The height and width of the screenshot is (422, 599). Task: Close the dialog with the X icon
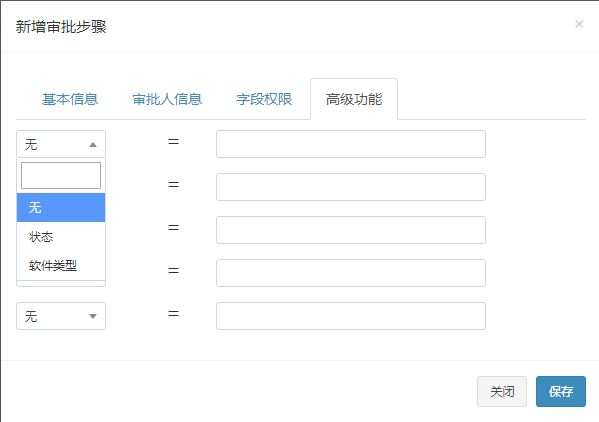coord(579,24)
